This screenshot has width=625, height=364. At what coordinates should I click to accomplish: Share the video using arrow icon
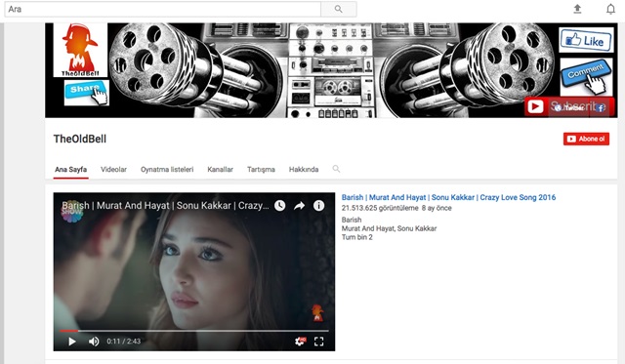point(299,206)
